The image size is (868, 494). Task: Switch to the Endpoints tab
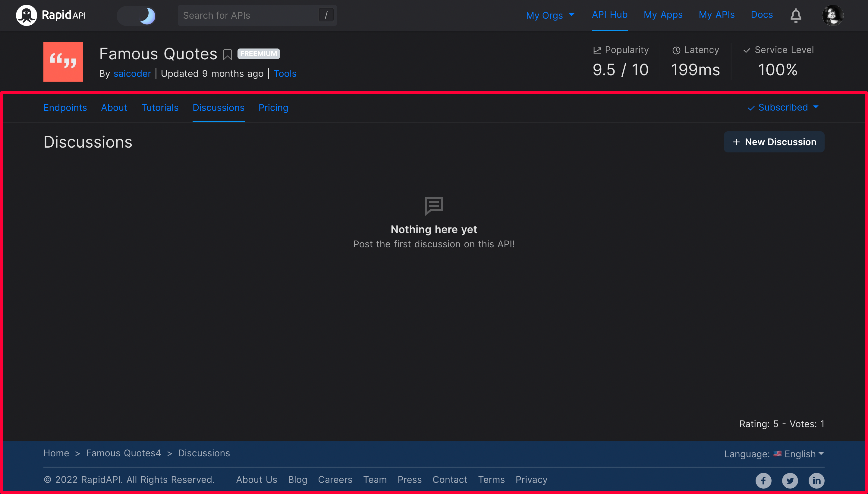tap(65, 108)
